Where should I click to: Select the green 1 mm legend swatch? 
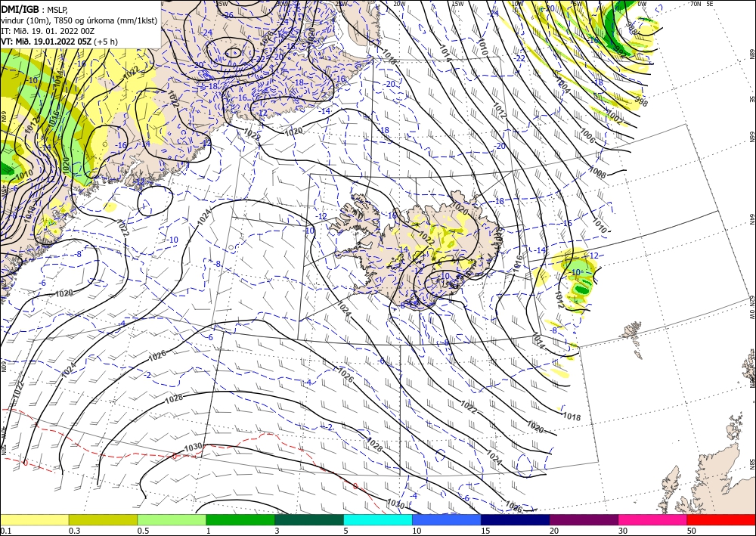240,519
